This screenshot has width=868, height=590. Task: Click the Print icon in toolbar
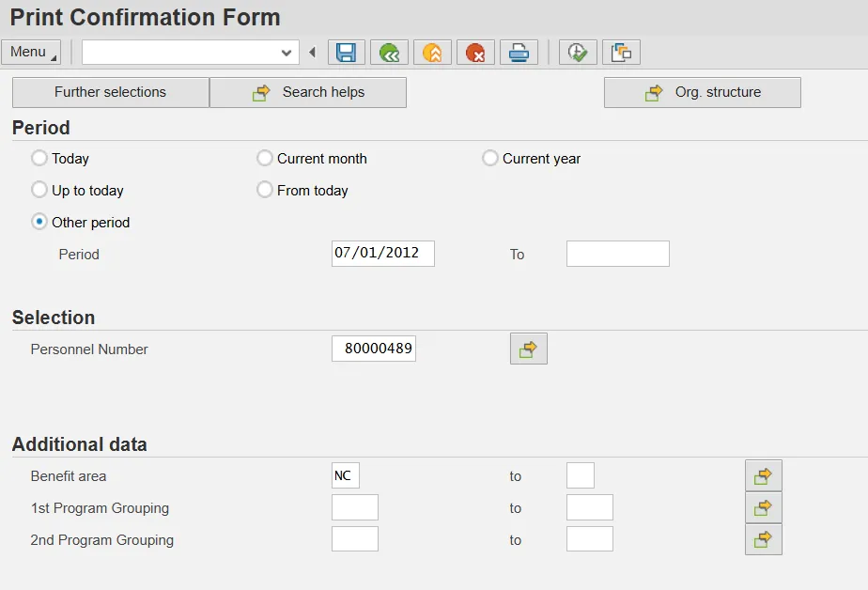[x=519, y=53]
